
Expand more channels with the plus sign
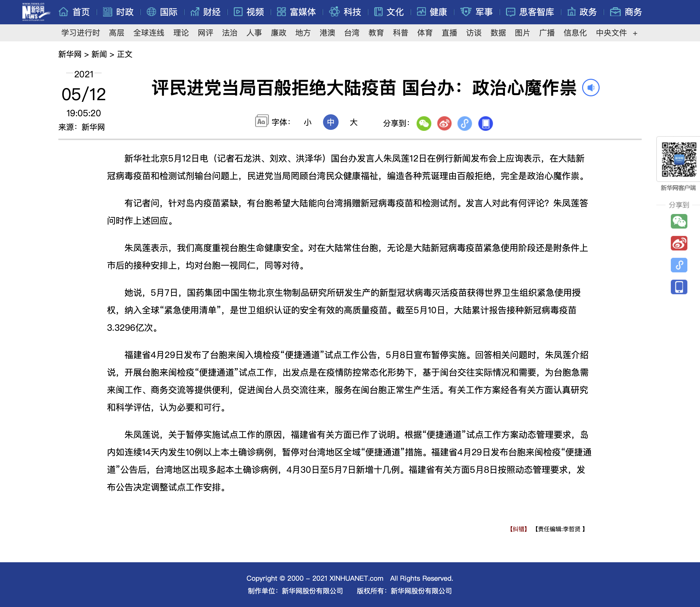tap(635, 33)
